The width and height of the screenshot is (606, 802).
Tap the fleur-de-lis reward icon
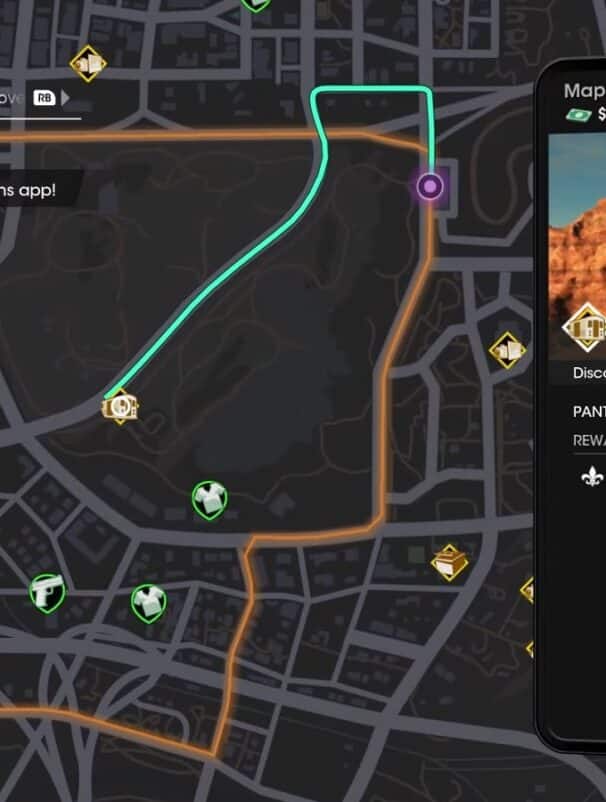click(592, 476)
